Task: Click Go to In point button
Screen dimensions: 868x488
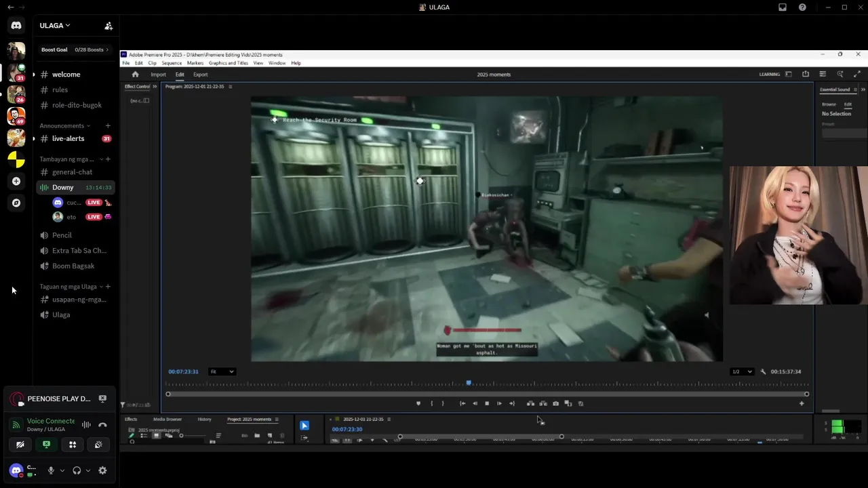Action: click(462, 403)
